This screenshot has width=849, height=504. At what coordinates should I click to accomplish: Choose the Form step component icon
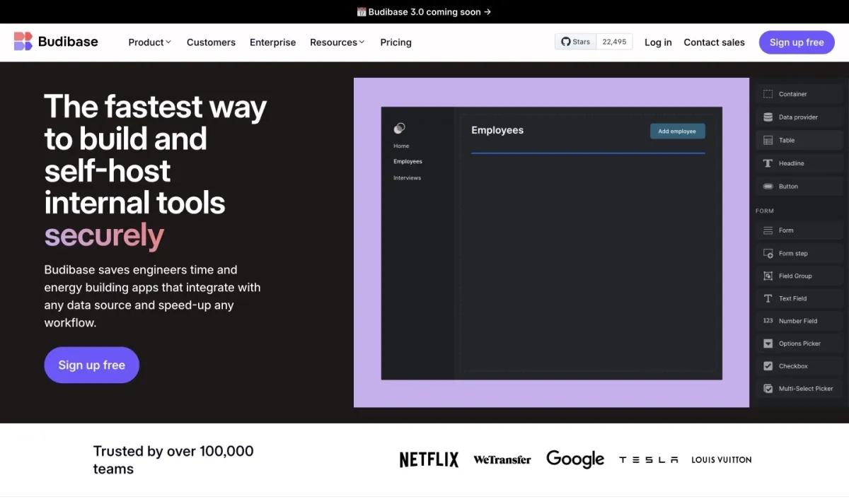[768, 253]
